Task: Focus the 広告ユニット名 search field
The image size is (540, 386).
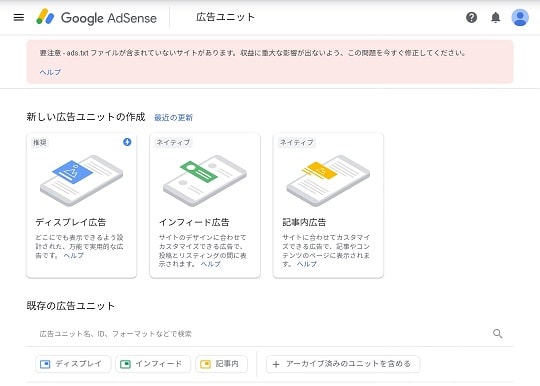Action: click(269, 333)
